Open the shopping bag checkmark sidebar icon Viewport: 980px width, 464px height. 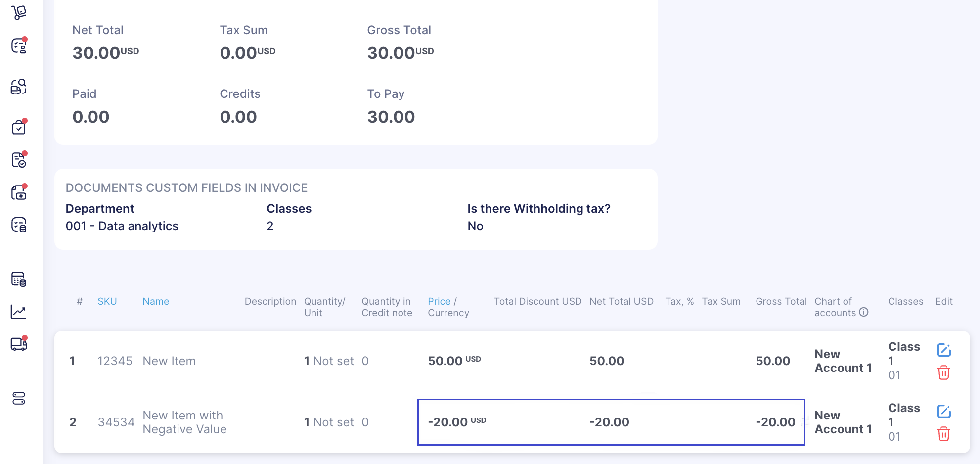point(19,127)
